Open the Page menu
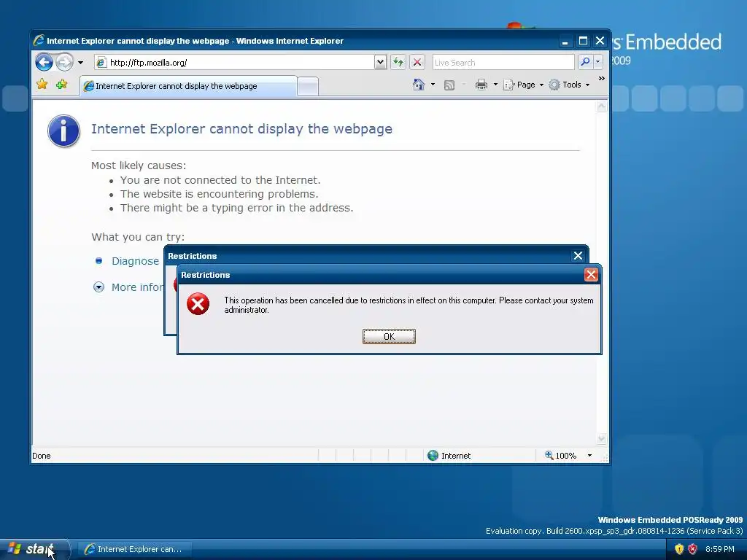Screen dimensions: 747x560 (x=524, y=85)
